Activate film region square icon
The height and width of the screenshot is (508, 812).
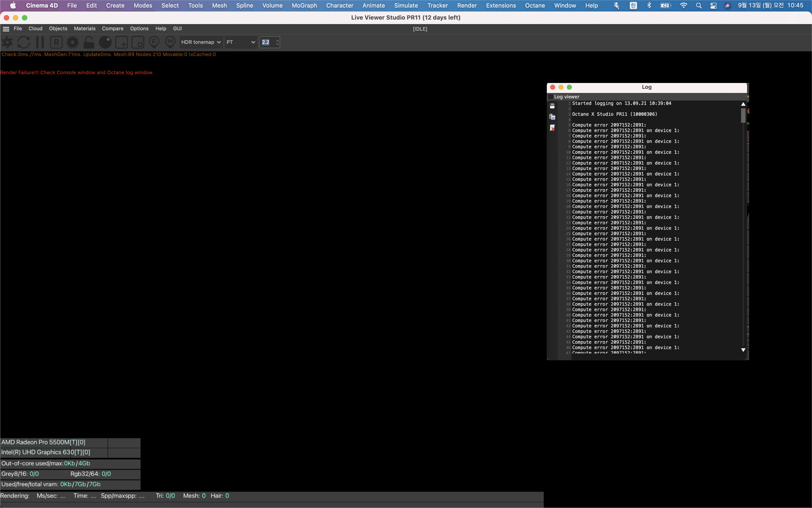tap(138, 42)
